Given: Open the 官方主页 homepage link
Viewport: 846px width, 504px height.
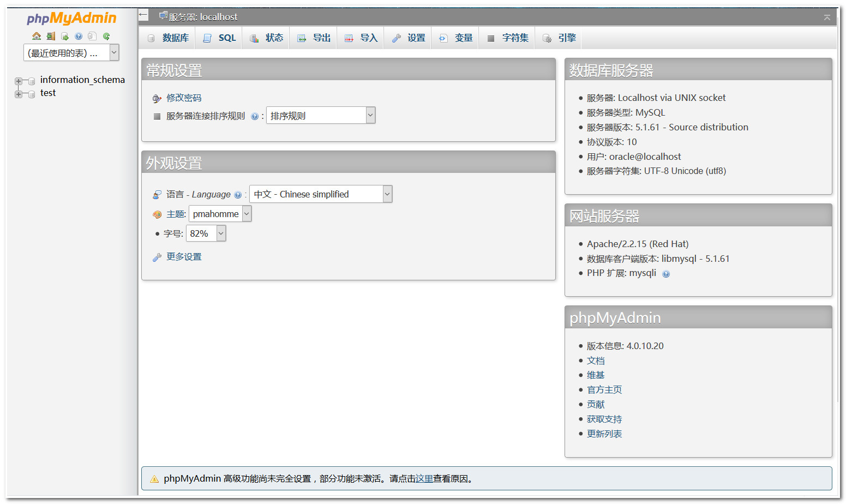Looking at the screenshot, I should point(604,389).
